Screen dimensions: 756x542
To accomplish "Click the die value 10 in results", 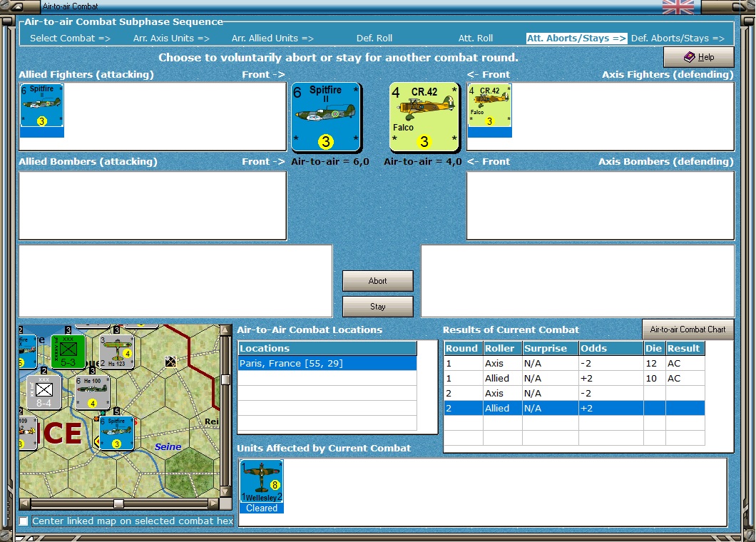I will pyautogui.click(x=651, y=378).
